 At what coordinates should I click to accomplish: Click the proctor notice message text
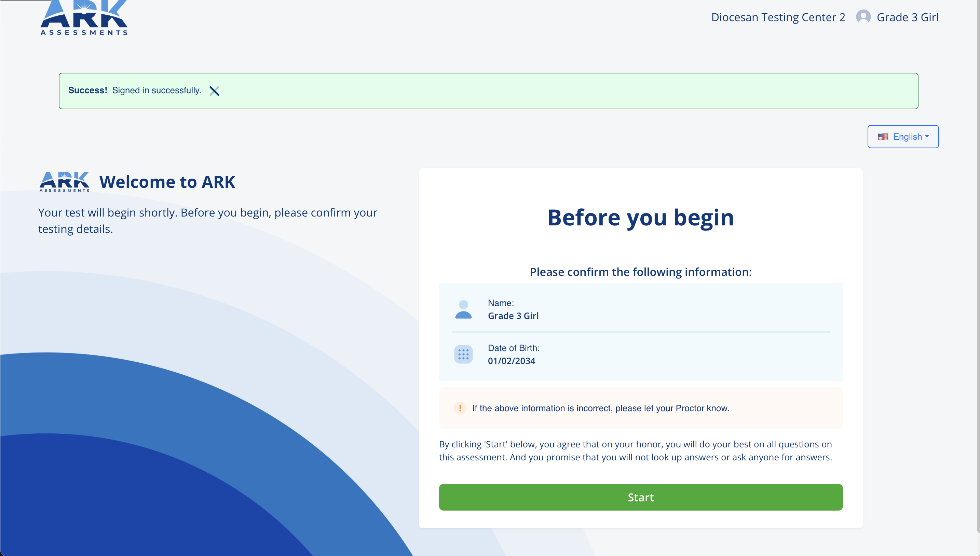pyautogui.click(x=601, y=408)
